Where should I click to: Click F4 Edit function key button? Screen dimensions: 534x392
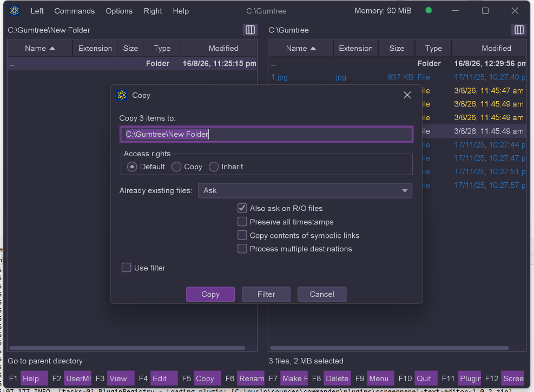(x=164, y=378)
